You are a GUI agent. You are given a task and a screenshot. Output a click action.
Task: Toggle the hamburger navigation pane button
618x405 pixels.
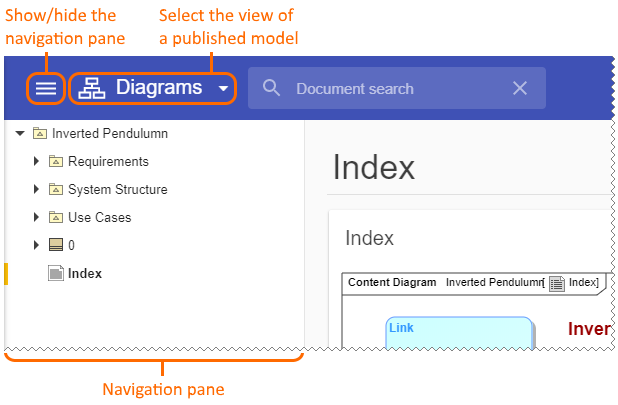point(46,88)
